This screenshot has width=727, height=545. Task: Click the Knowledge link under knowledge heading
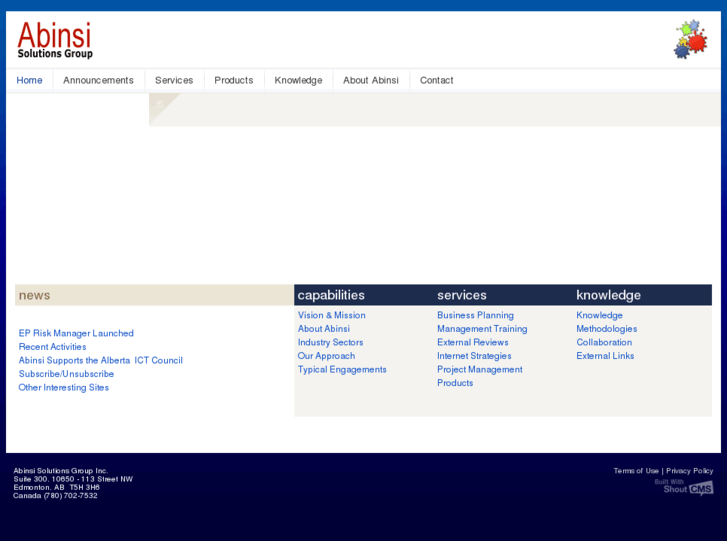[x=599, y=315]
